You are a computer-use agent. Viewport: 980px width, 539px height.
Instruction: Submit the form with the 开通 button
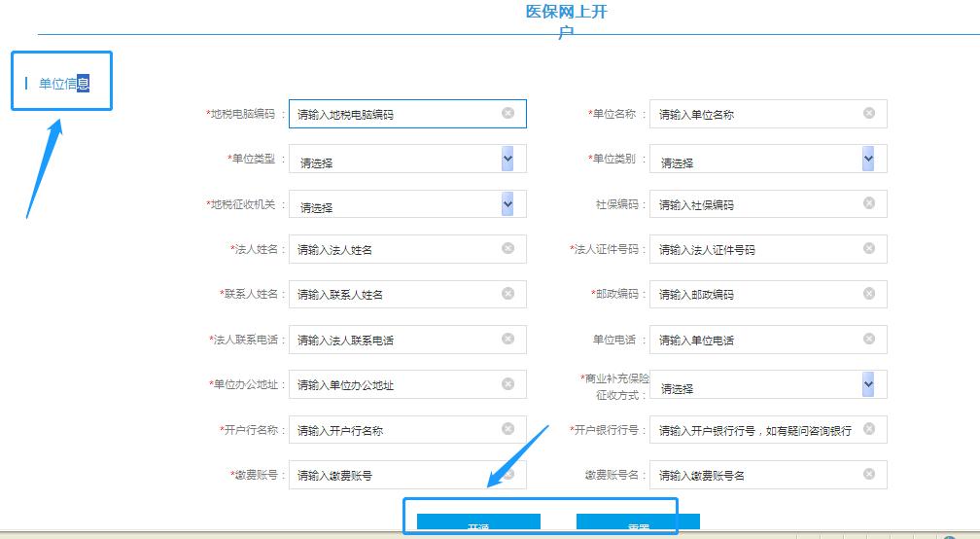pyautogui.click(x=478, y=522)
